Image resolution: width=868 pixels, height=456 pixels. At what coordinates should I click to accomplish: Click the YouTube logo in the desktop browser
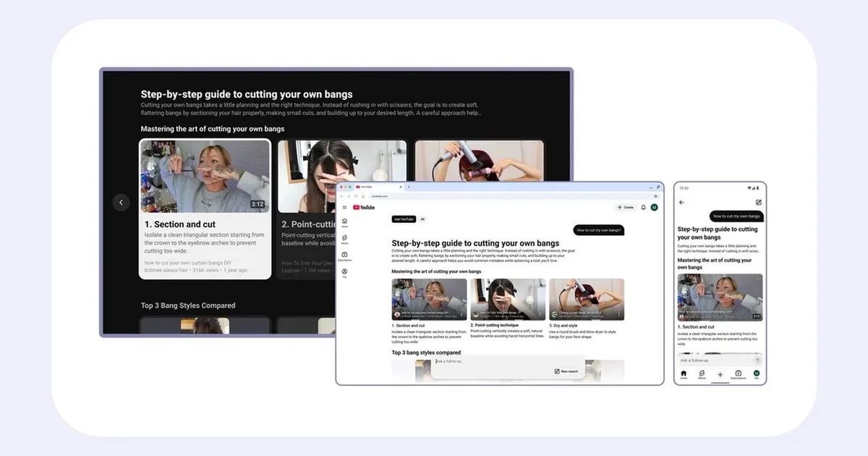364,207
